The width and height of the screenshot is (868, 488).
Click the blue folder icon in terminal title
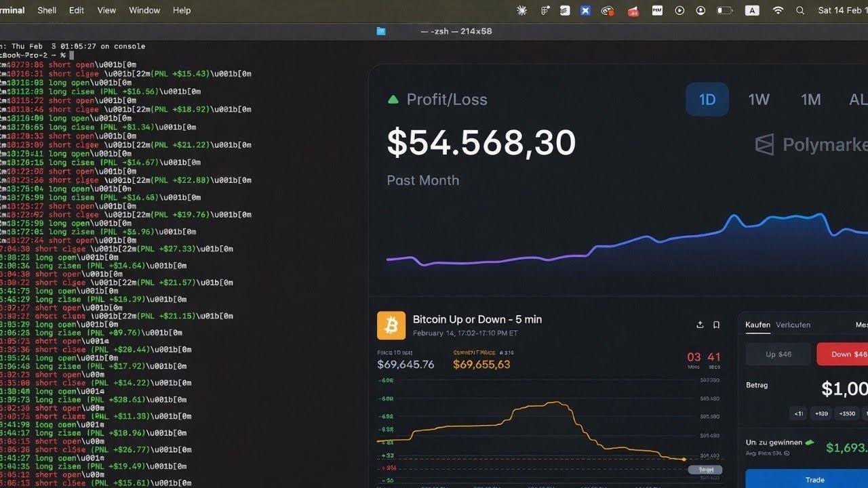click(381, 31)
